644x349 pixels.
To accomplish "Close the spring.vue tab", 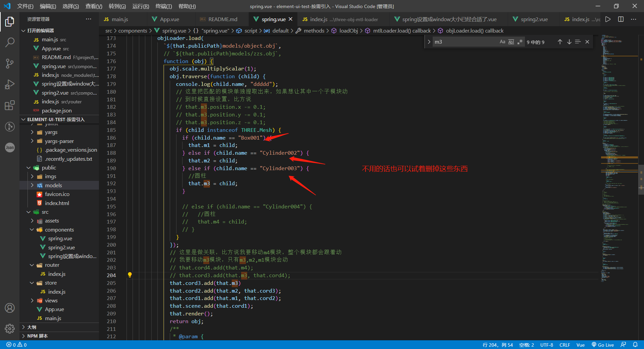I will [290, 19].
